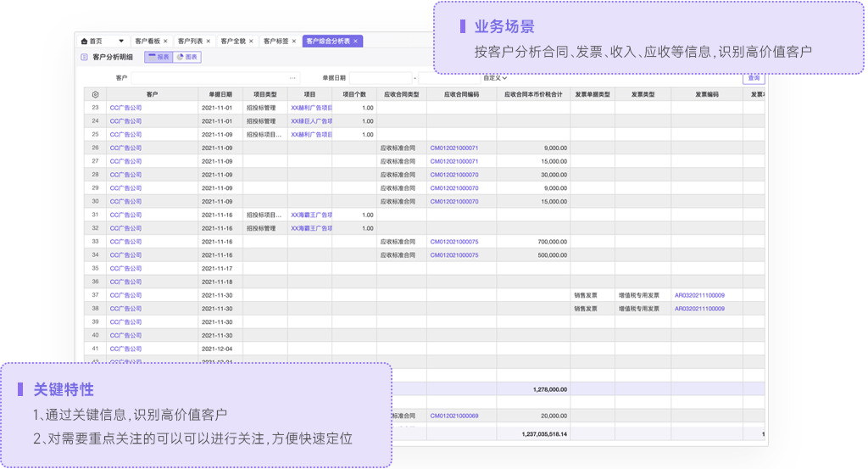The width and height of the screenshot is (868, 469).
Task: Open invoice link AR0320211100009 in row 37
Action: coord(699,295)
